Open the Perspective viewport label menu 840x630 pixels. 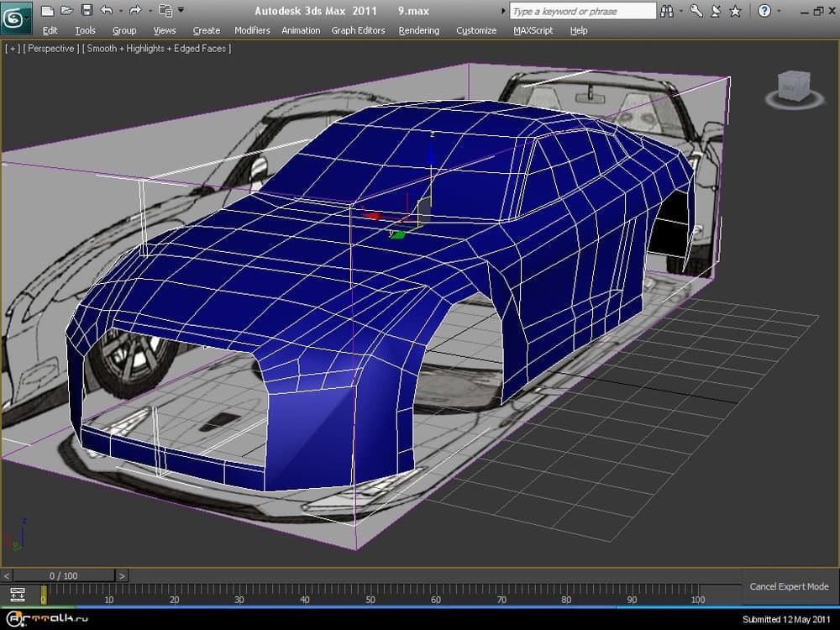(51, 49)
